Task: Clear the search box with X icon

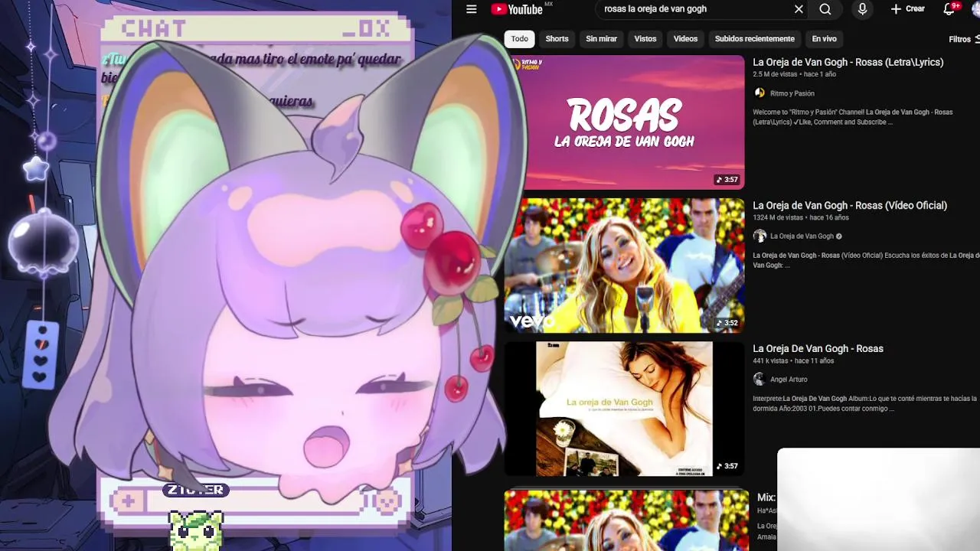Action: tap(799, 9)
